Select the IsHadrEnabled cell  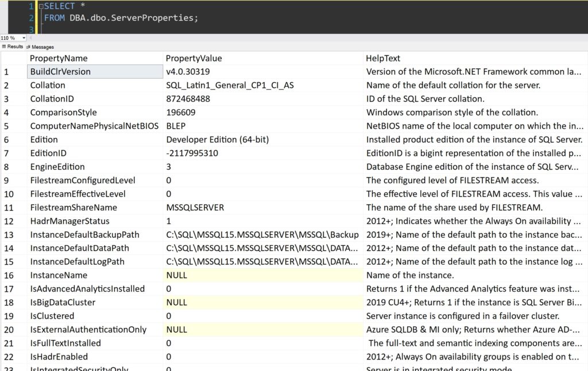click(x=95, y=357)
